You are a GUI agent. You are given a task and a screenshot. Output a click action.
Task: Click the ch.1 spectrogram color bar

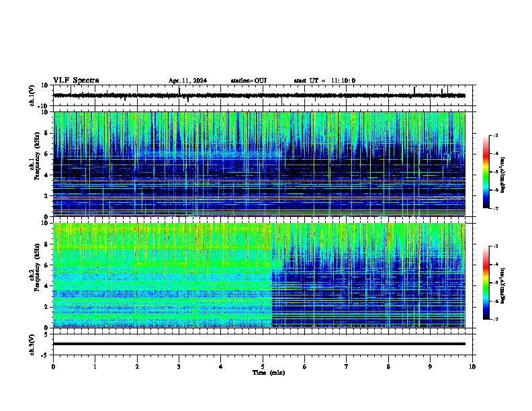pos(486,172)
